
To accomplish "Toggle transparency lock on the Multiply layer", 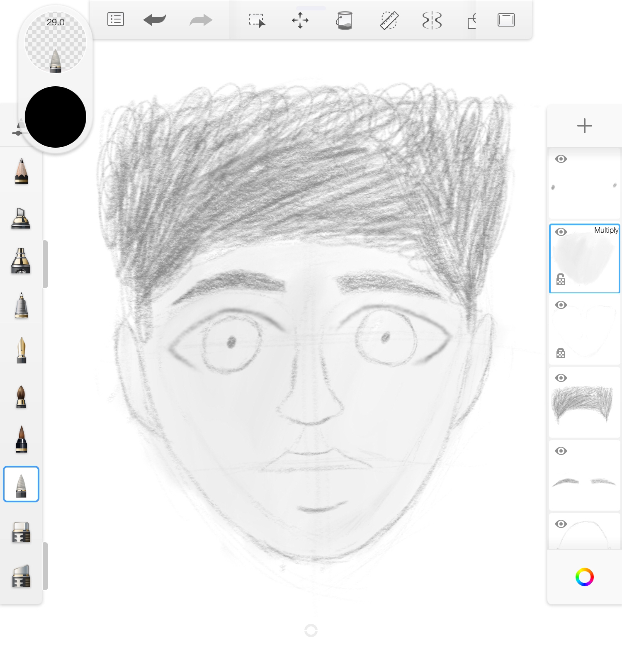I will pos(561,280).
